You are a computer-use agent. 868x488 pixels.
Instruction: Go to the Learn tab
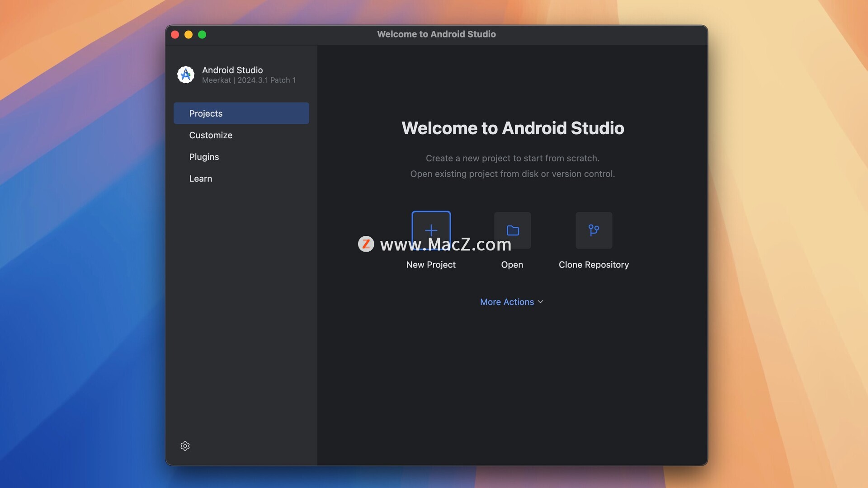241,178
